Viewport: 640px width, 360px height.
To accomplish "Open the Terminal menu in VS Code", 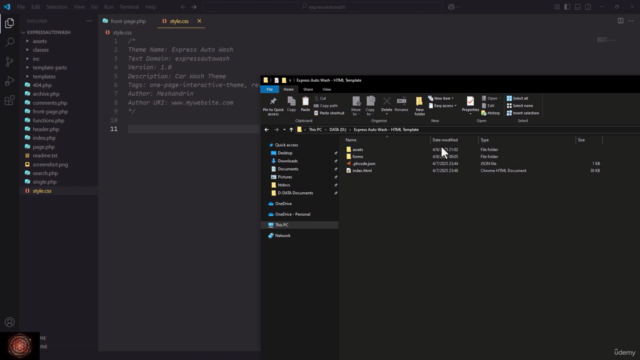I will pyautogui.click(x=129, y=7).
